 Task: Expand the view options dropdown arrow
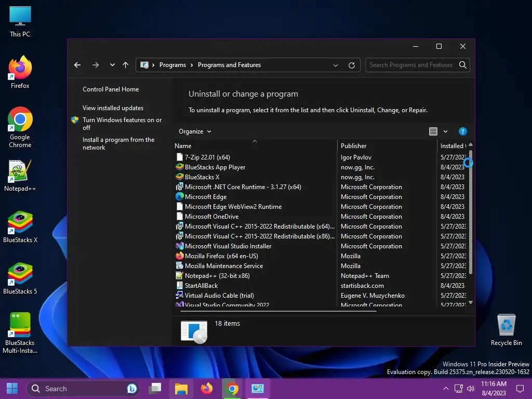[x=445, y=131]
